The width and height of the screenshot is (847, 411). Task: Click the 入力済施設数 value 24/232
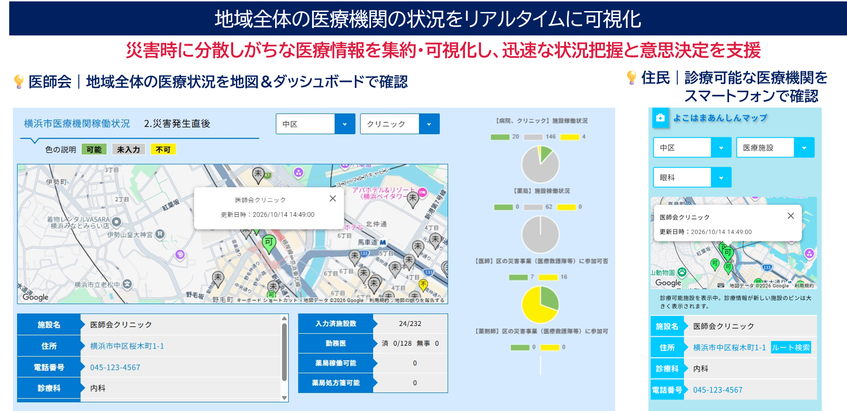tap(410, 324)
